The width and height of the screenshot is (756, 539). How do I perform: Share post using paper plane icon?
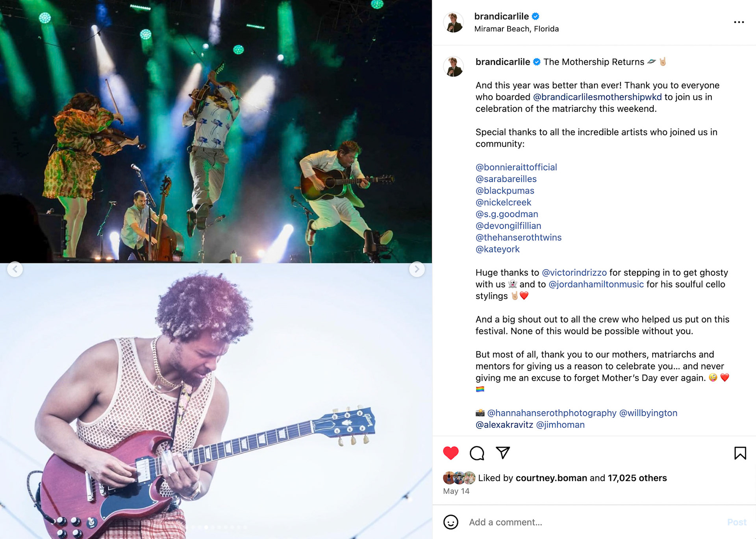tap(503, 453)
